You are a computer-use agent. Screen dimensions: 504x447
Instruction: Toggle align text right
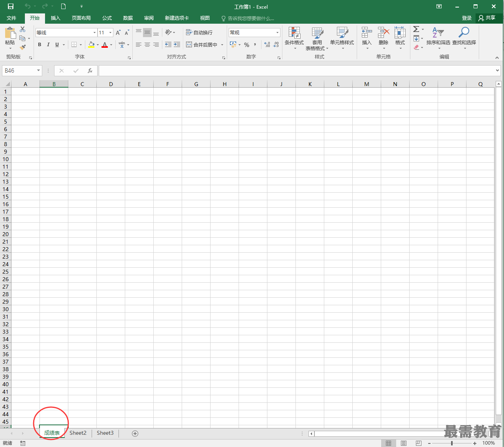[156, 45]
